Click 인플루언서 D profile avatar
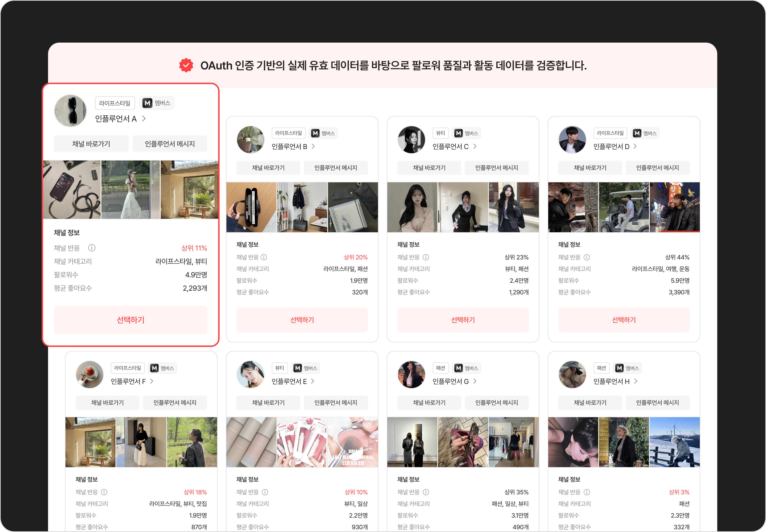 pos(572,140)
